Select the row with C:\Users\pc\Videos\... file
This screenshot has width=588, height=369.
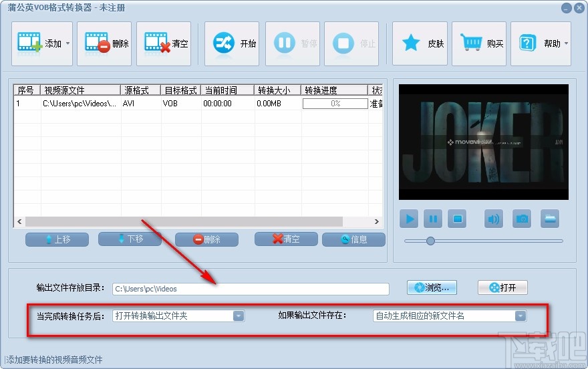tap(198, 104)
